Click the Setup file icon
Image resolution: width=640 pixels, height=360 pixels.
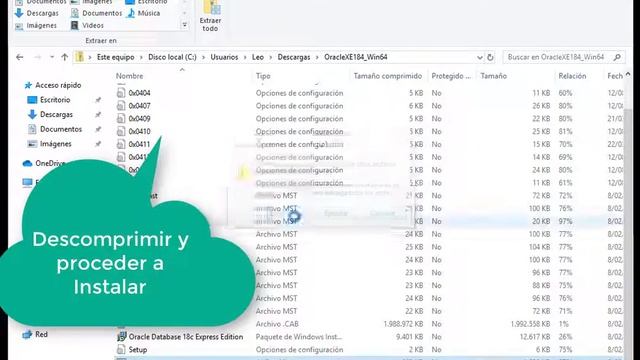[x=121, y=349]
